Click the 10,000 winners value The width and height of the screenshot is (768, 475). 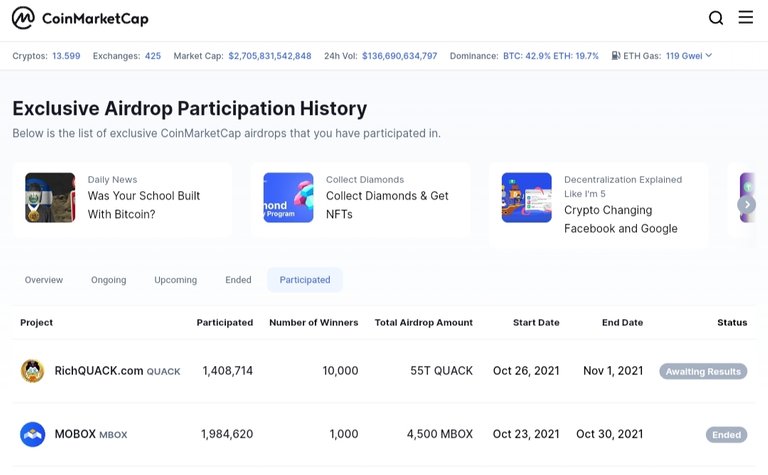tap(340, 371)
